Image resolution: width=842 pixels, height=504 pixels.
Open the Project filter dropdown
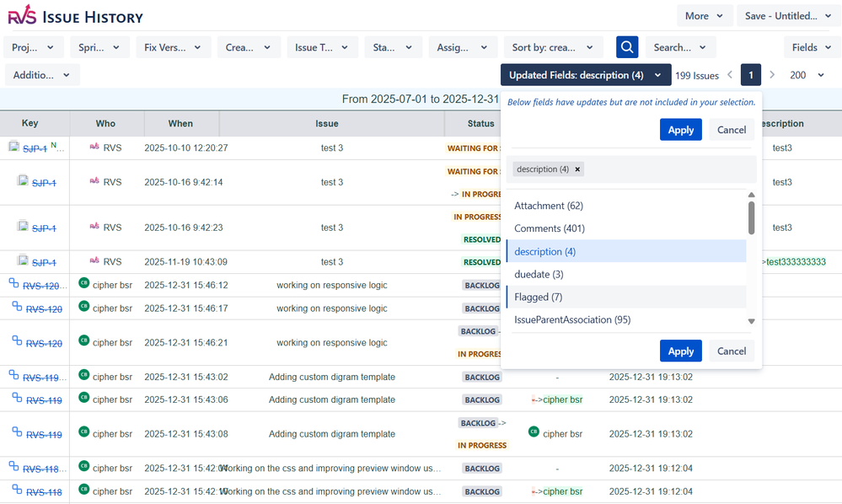34,48
